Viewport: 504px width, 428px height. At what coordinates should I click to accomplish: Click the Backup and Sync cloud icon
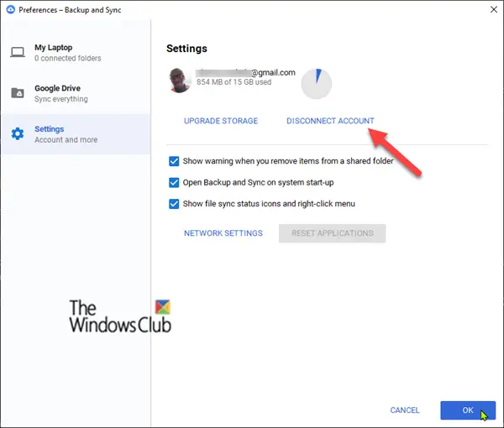pyautogui.click(x=11, y=9)
